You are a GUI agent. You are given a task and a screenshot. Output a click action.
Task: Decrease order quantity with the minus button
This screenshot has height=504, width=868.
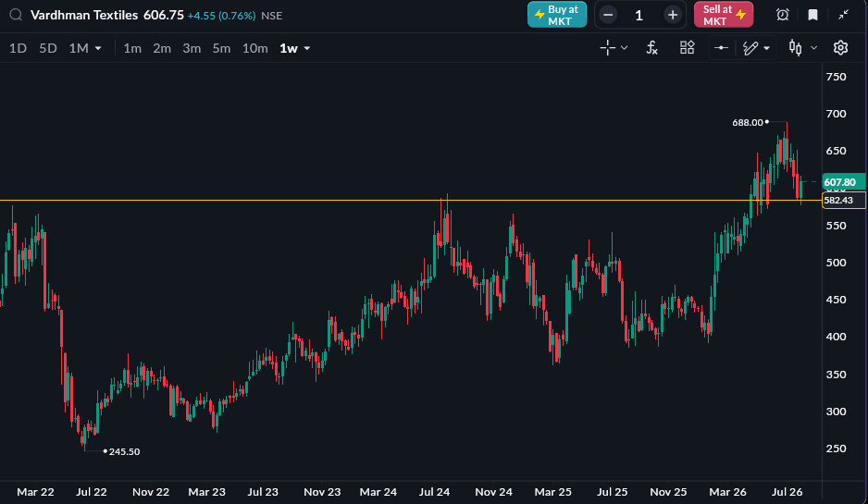point(608,15)
